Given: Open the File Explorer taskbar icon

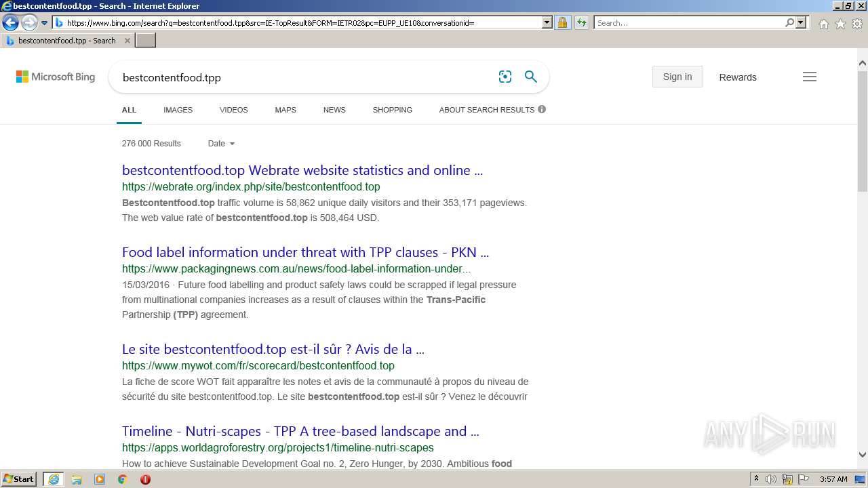Looking at the screenshot, I should [x=77, y=479].
